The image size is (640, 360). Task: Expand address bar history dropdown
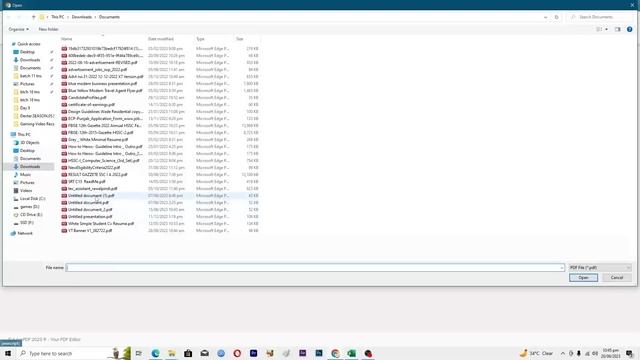pos(545,17)
